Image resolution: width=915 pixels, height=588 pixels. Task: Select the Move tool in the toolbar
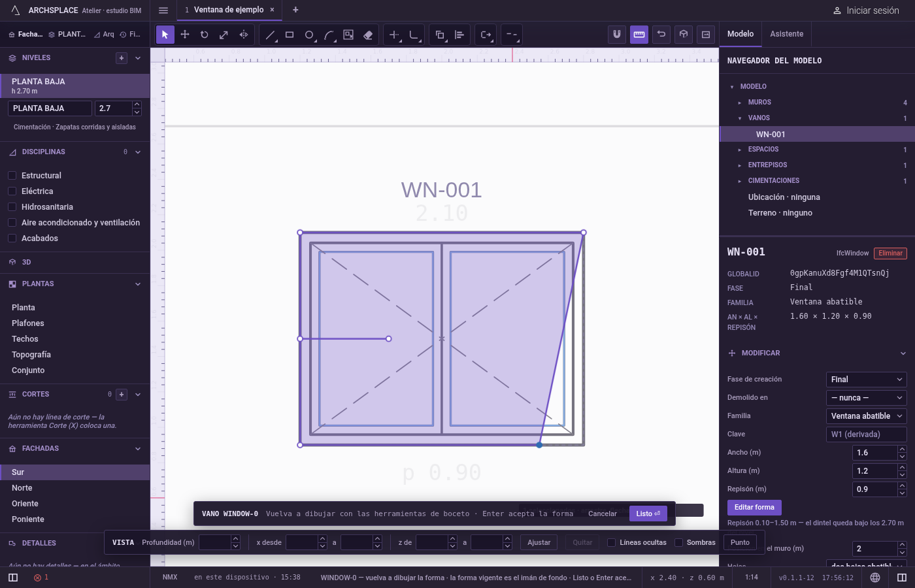tap(185, 35)
